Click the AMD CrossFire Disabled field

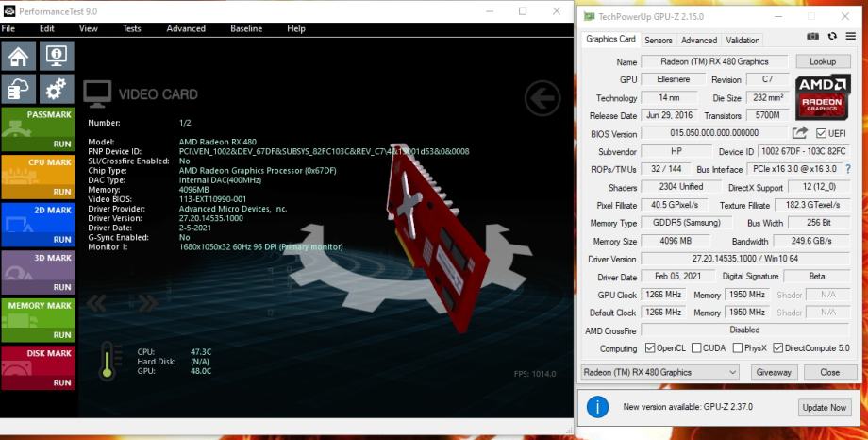point(745,330)
